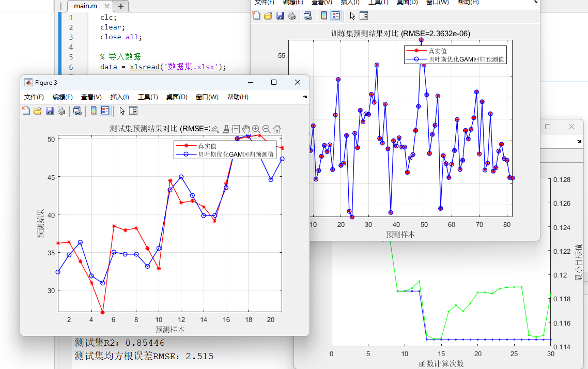Switch to the main.m editor tab

click(86, 7)
